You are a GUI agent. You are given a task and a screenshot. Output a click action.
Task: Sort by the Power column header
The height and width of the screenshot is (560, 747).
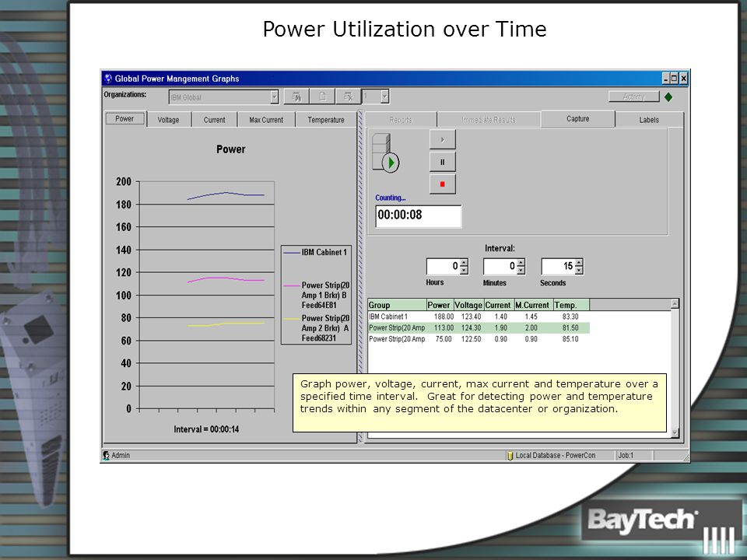pyautogui.click(x=440, y=305)
